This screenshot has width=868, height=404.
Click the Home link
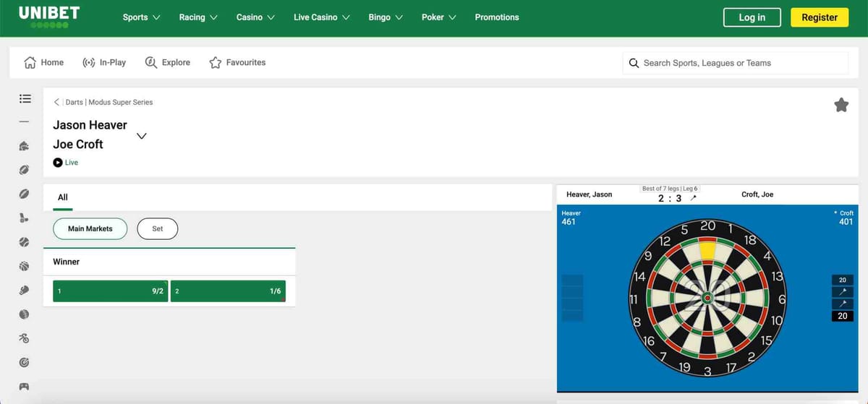(x=52, y=63)
